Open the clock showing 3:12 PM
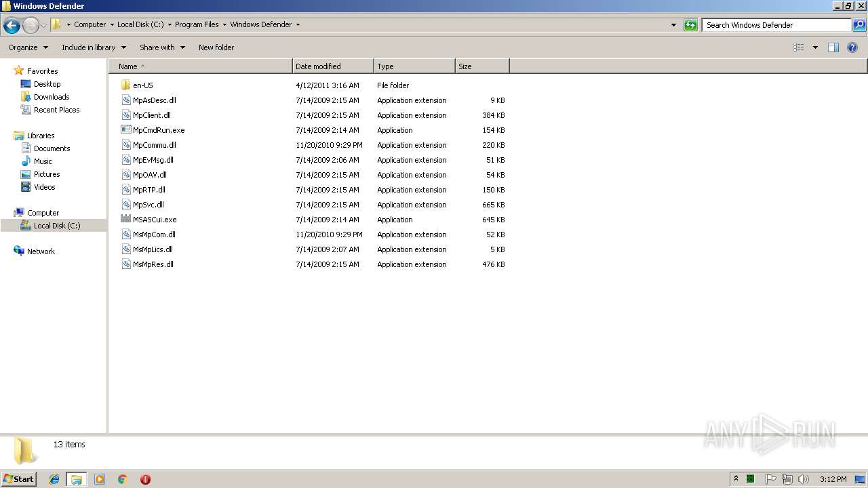 point(833,479)
